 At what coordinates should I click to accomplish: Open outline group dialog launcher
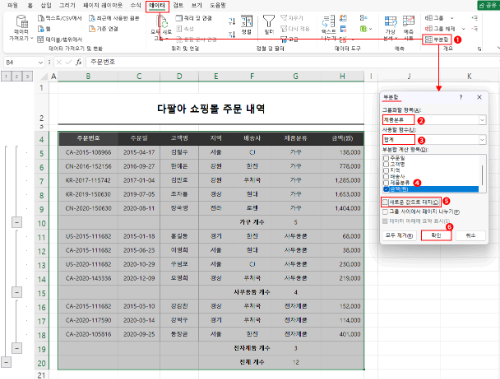point(479,49)
